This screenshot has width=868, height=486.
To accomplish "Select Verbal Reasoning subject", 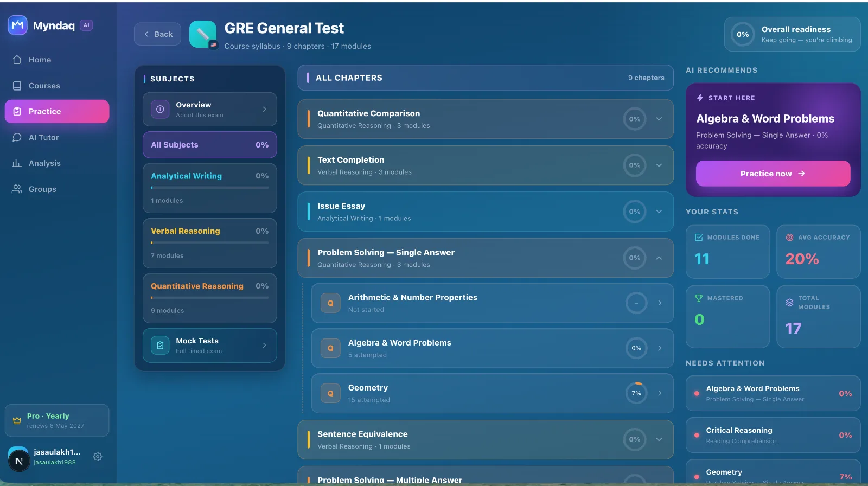I will pyautogui.click(x=210, y=243).
